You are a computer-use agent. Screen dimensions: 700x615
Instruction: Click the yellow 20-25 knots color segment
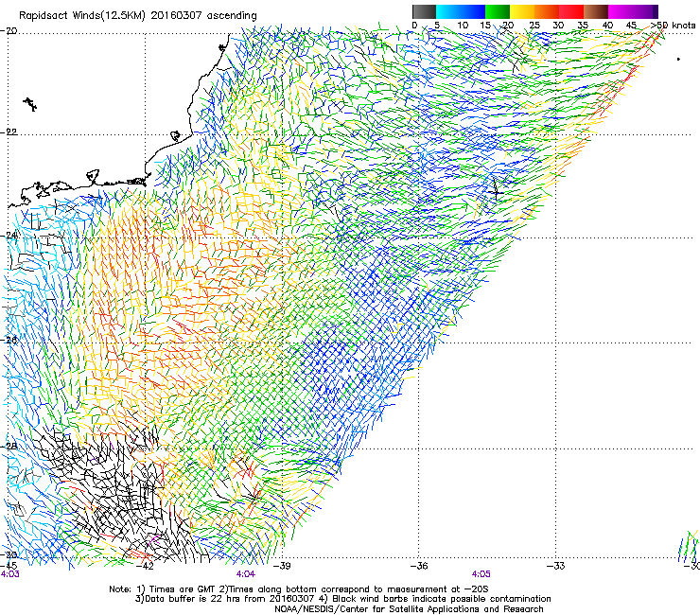(x=522, y=11)
